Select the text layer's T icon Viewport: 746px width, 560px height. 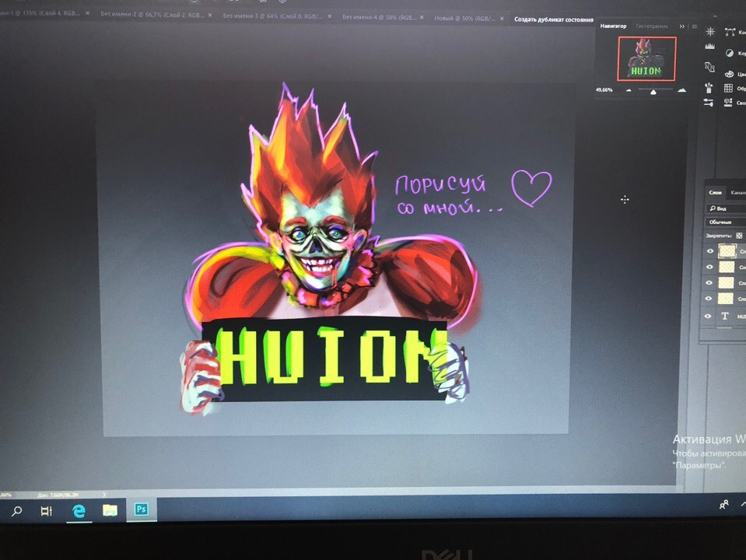(725, 316)
